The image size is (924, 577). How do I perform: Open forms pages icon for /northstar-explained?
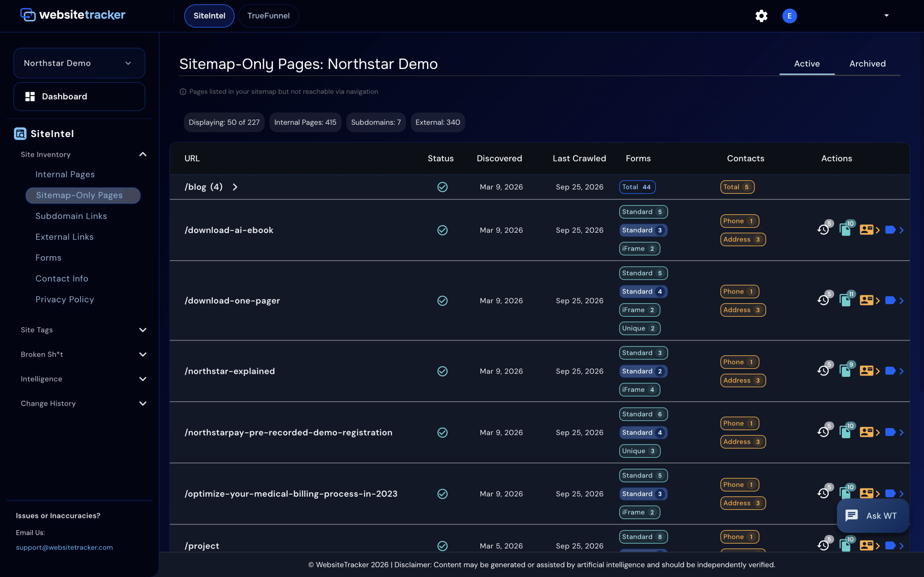[846, 371]
